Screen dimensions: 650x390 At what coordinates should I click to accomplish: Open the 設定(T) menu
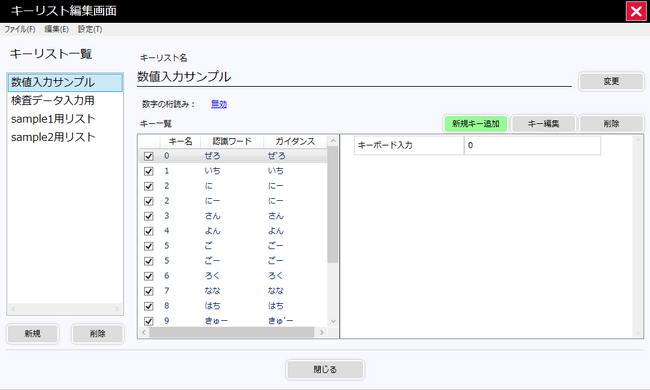(x=90, y=29)
